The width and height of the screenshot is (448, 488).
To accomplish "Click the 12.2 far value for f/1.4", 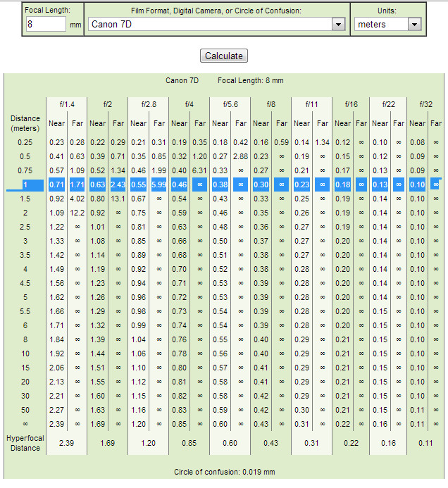I will 77,213.
